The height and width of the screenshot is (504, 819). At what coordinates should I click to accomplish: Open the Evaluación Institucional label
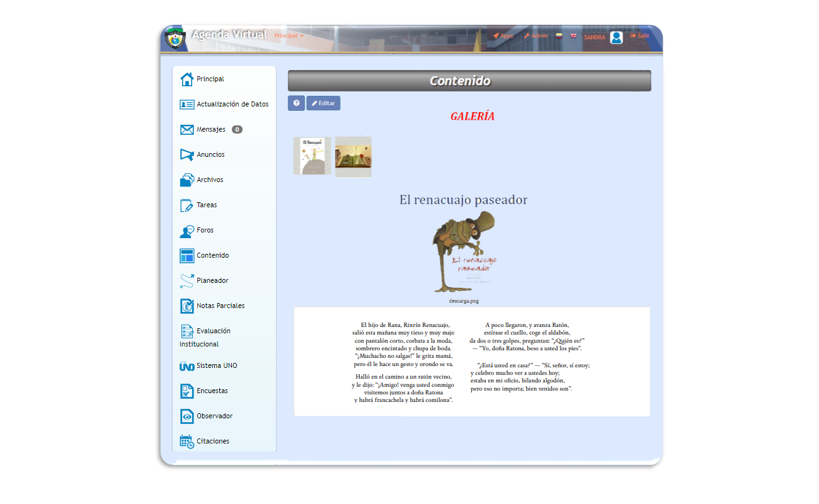(205, 338)
